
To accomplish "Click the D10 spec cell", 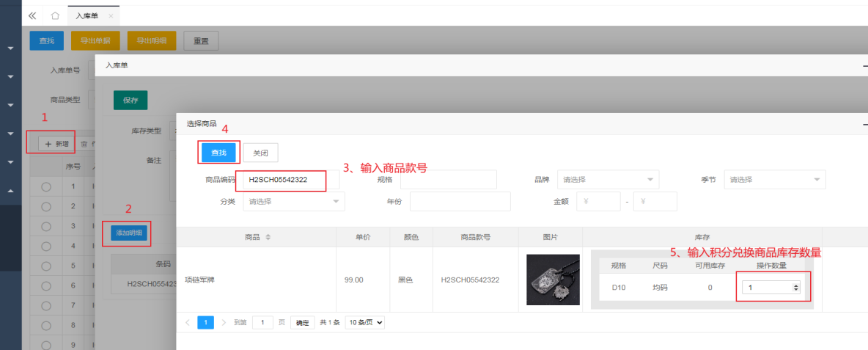I will point(618,288).
